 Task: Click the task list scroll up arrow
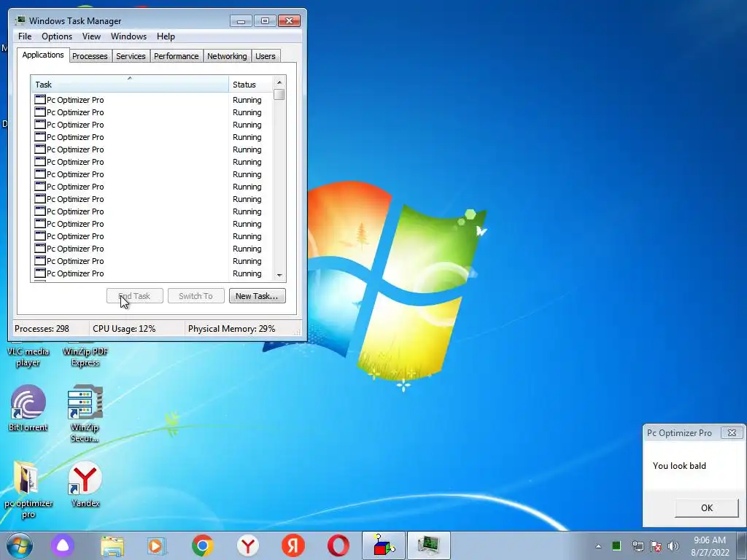[279, 82]
